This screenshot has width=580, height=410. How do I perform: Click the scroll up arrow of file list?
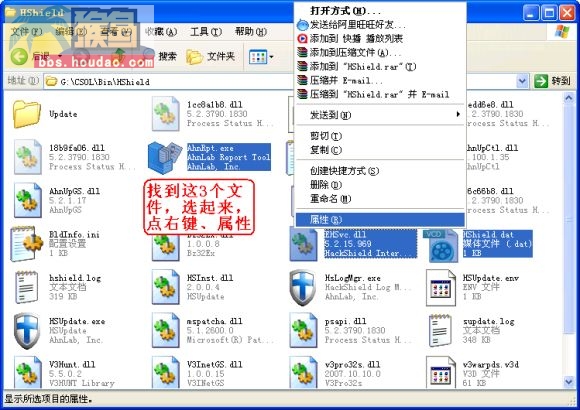coord(569,98)
